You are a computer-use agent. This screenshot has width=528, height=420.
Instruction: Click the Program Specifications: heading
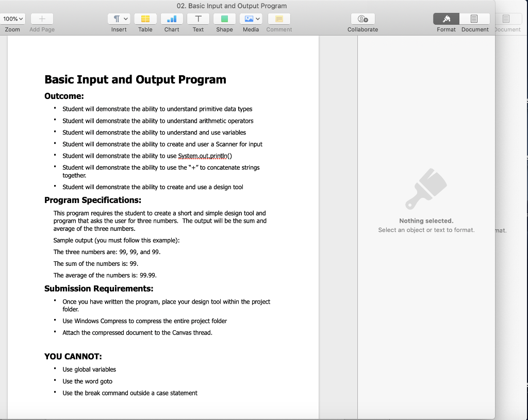click(93, 200)
